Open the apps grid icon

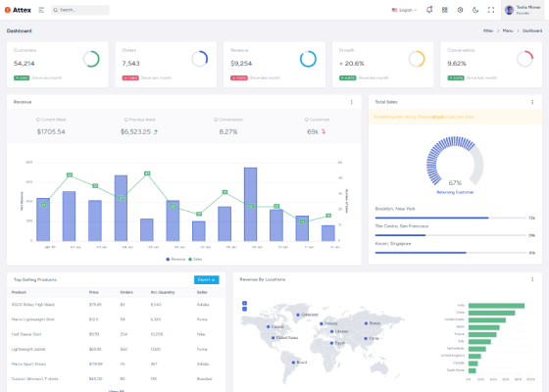tap(445, 10)
